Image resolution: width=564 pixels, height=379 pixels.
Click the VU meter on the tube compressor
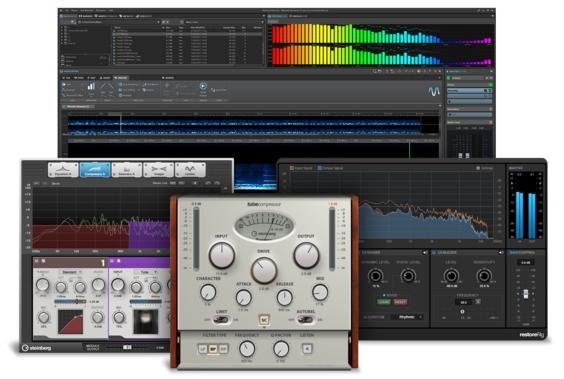click(x=264, y=226)
